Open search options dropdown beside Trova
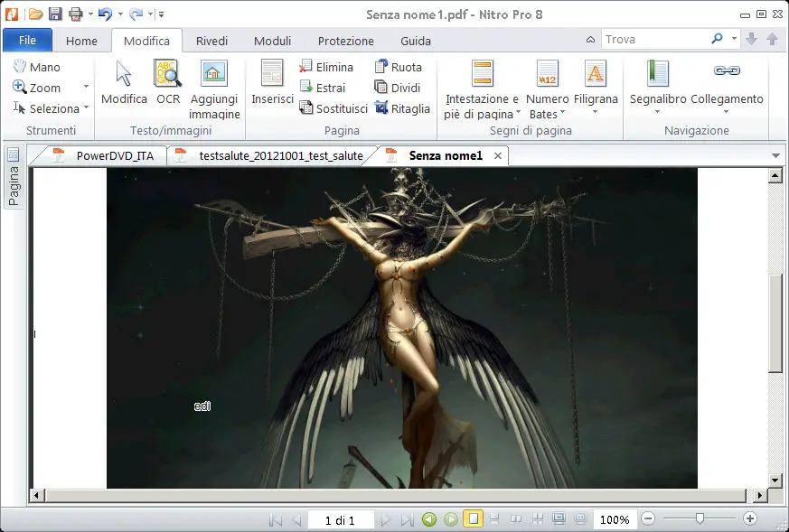This screenshot has width=789, height=532. (x=734, y=39)
